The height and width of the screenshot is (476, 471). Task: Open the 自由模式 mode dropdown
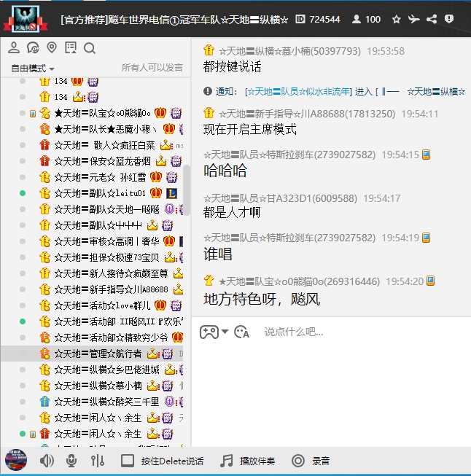(x=32, y=68)
